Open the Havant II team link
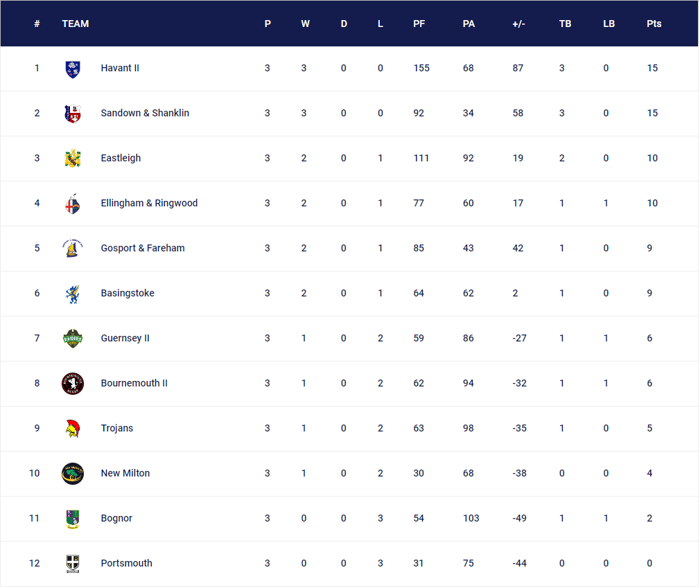This screenshot has width=700, height=588. tap(120, 69)
